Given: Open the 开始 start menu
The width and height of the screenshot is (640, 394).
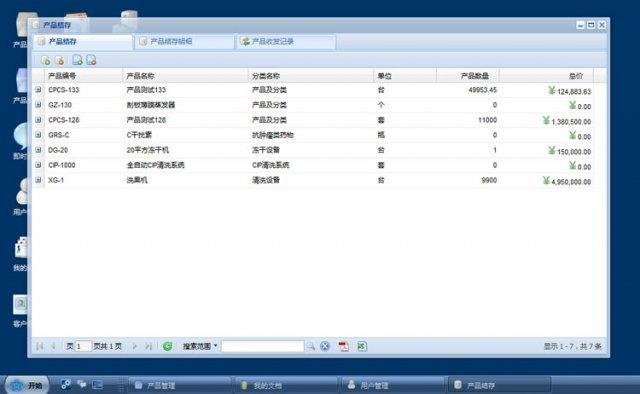Looking at the screenshot, I should (27, 385).
